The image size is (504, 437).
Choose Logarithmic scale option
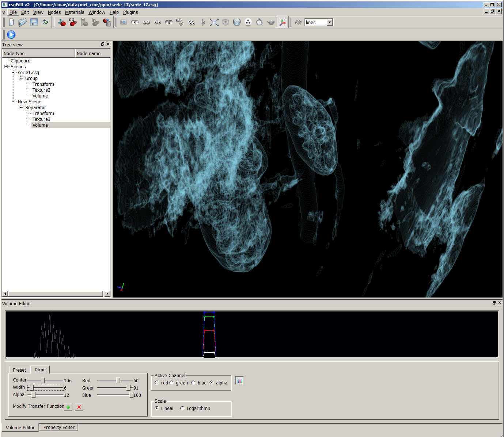(x=182, y=408)
